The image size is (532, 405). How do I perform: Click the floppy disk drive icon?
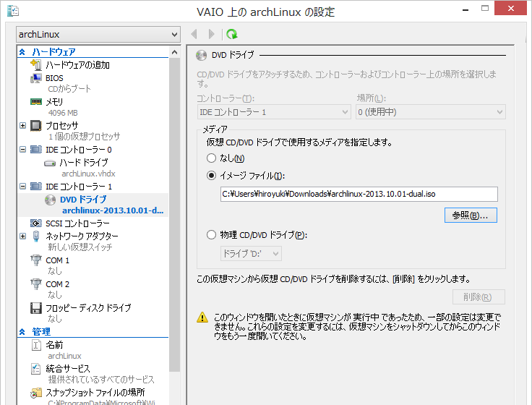36,308
